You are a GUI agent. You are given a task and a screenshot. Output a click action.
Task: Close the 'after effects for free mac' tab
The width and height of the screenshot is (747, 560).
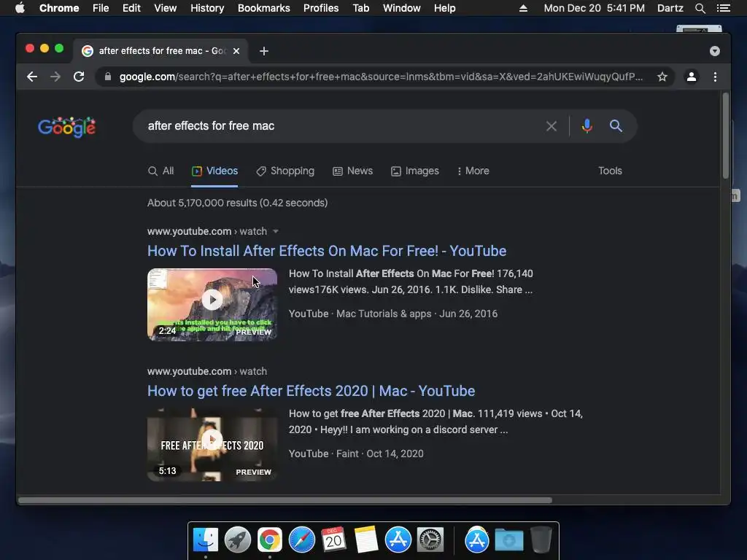coord(236,51)
